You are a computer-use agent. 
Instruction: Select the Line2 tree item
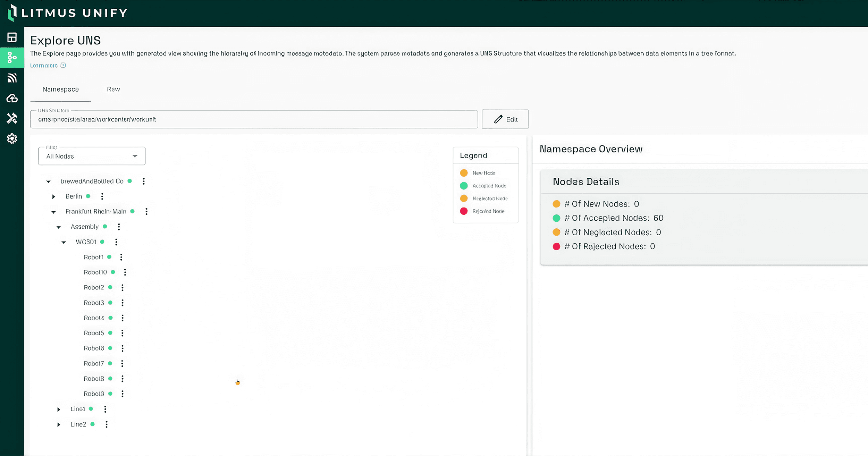click(78, 424)
